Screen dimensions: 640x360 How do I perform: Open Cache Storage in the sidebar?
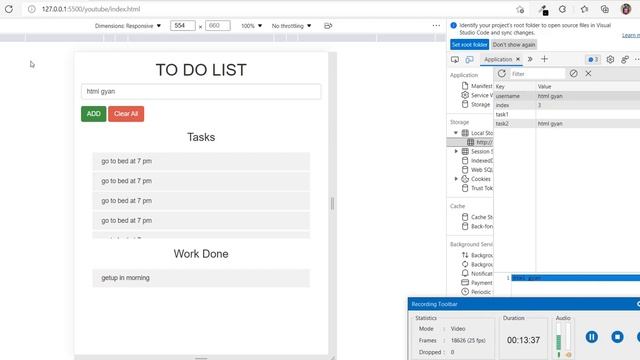click(x=477, y=217)
